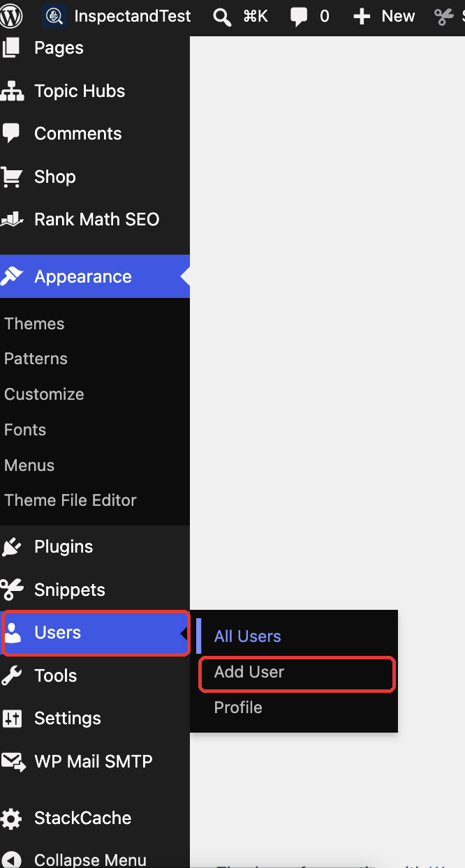Open Customize submenu link
The height and width of the screenshot is (868, 465).
(x=44, y=394)
